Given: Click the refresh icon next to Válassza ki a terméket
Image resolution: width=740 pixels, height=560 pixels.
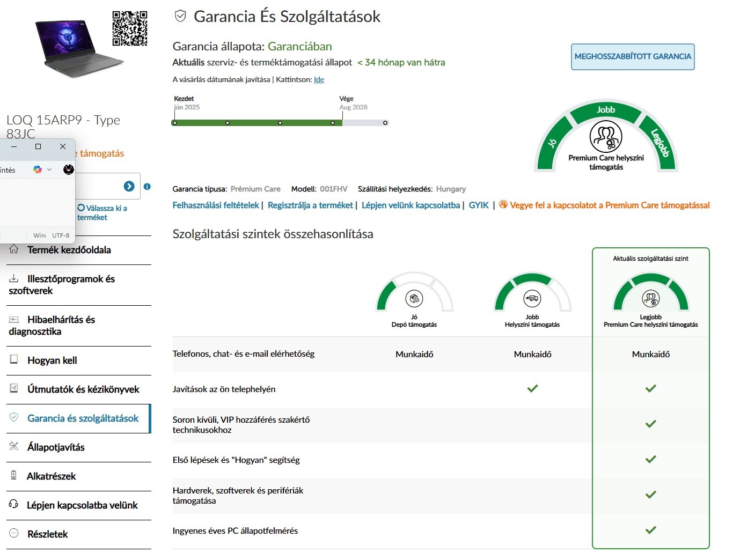Looking at the screenshot, I should 81,208.
